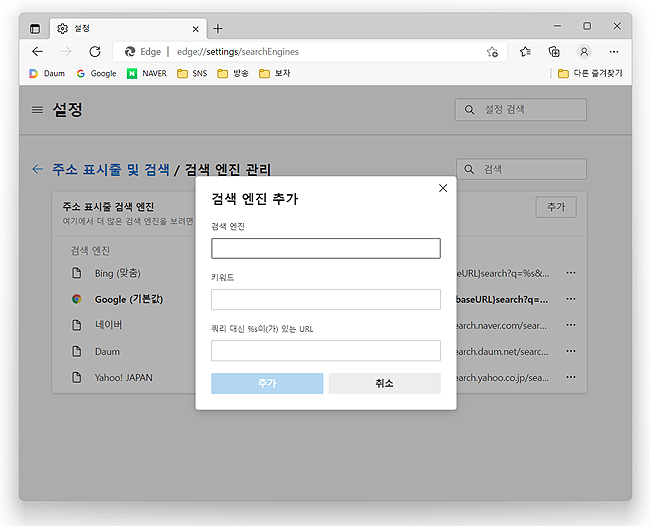Open the 보자 bookmark folder
The width and height of the screenshot is (650, 526).
point(275,73)
